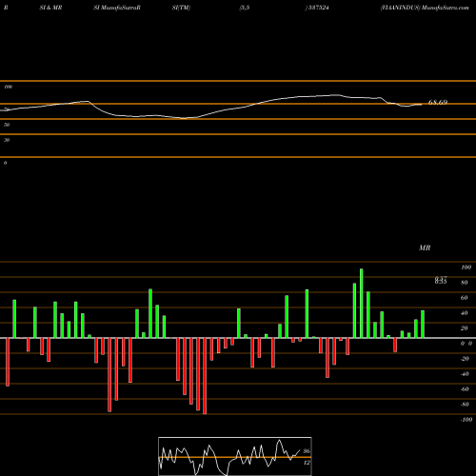Select the last green bar of MR histogram

tap(423, 324)
